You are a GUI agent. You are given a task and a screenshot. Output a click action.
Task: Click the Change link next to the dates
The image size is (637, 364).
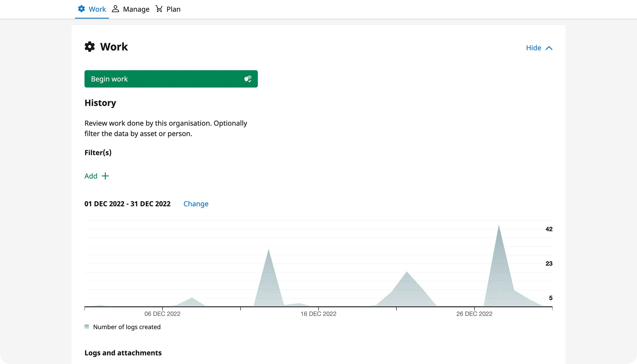[x=196, y=204]
